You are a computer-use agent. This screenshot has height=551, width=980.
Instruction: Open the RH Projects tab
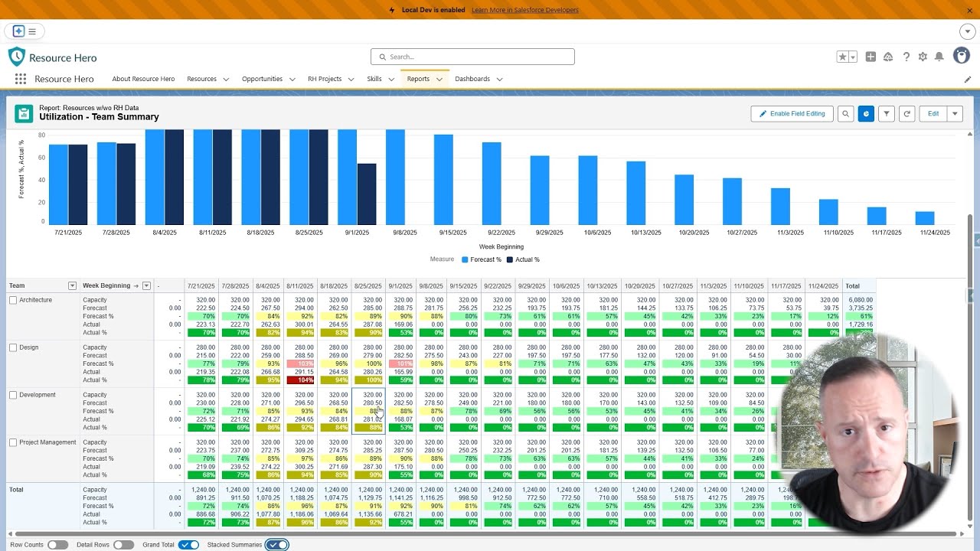click(325, 79)
